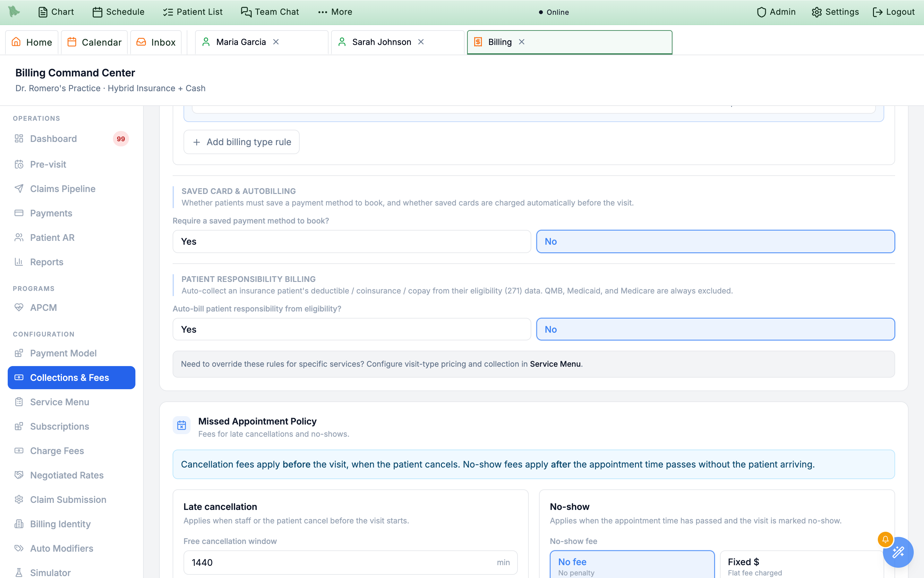Screen dimensions: 924x578
Task: Switch to the Calendar tab
Action: 94,42
